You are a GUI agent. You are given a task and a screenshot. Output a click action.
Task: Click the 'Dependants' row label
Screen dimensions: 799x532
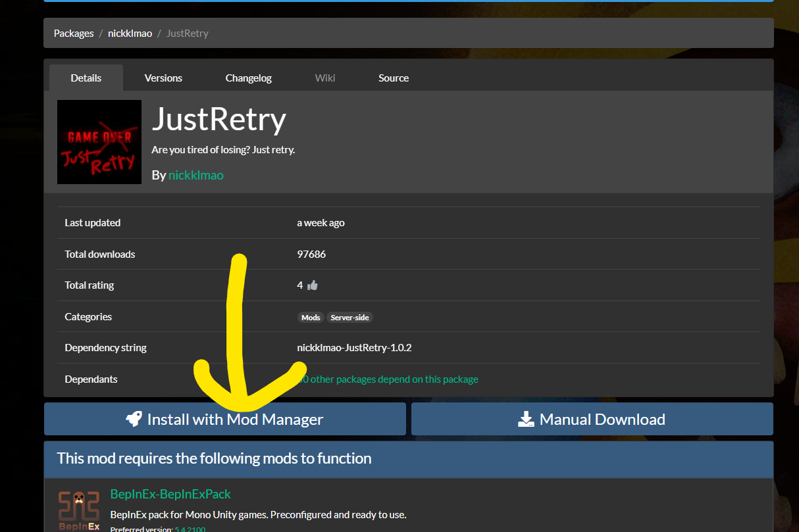91,379
